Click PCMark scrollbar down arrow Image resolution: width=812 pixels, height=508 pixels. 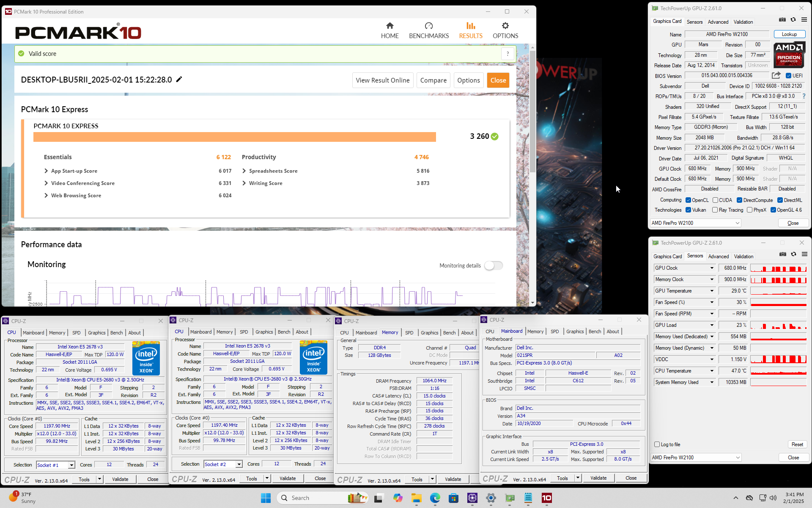coord(532,303)
